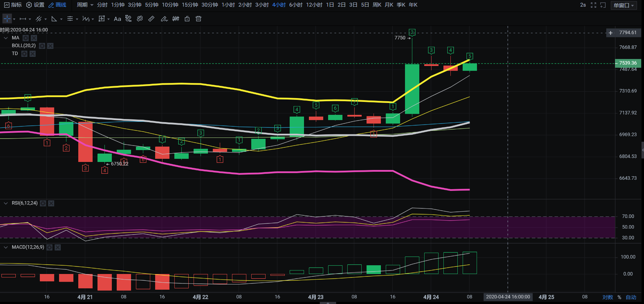Click the 6750.22 low price marker

(117, 164)
